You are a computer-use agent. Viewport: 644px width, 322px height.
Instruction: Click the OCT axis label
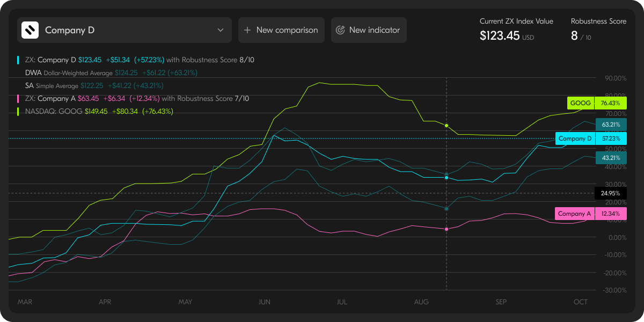pos(581,302)
